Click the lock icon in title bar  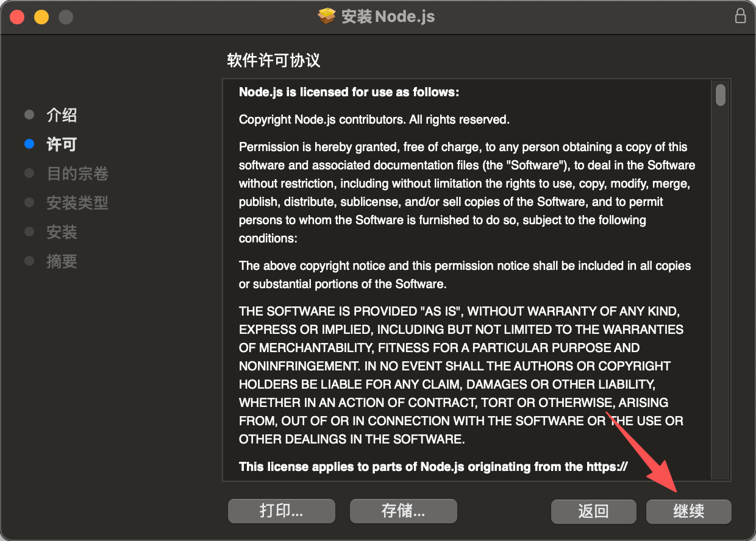click(x=740, y=16)
